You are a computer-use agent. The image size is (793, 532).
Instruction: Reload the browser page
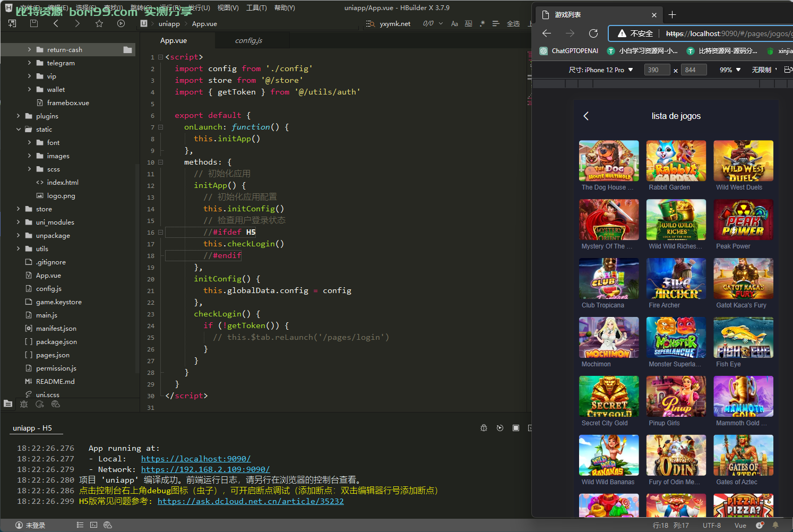593,33
